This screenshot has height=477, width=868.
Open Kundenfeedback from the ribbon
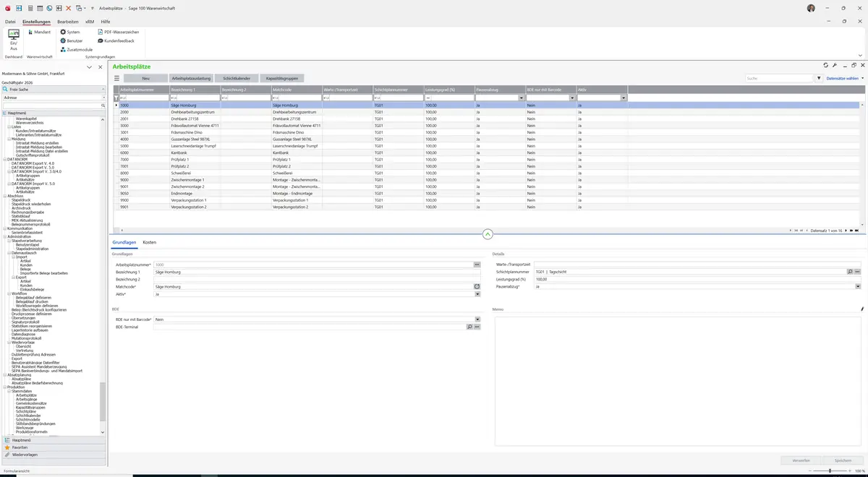point(116,41)
